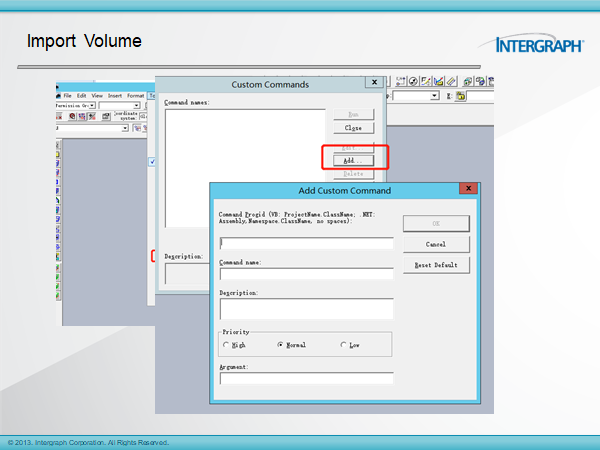Click Cancel in Add Custom Command
Viewport: 600px width, 450px height.
pos(436,244)
